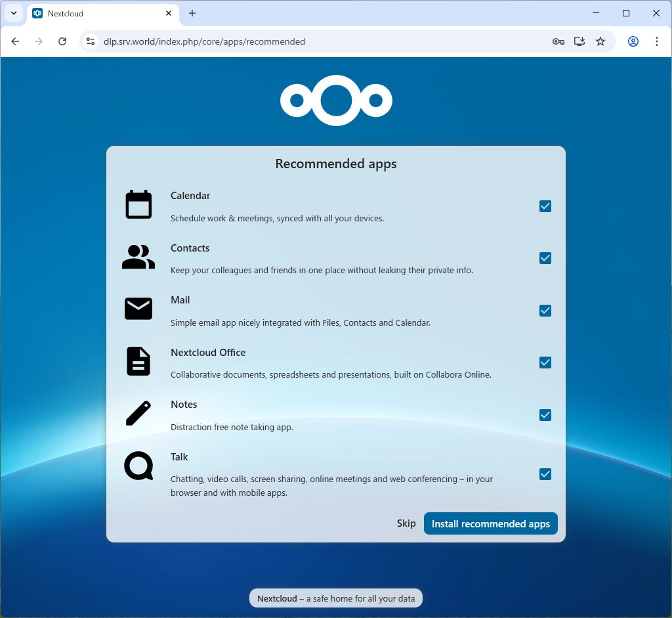The image size is (672, 618).
Task: Click 'Chatting, video calls, screen sharing' description
Action: [x=331, y=485]
